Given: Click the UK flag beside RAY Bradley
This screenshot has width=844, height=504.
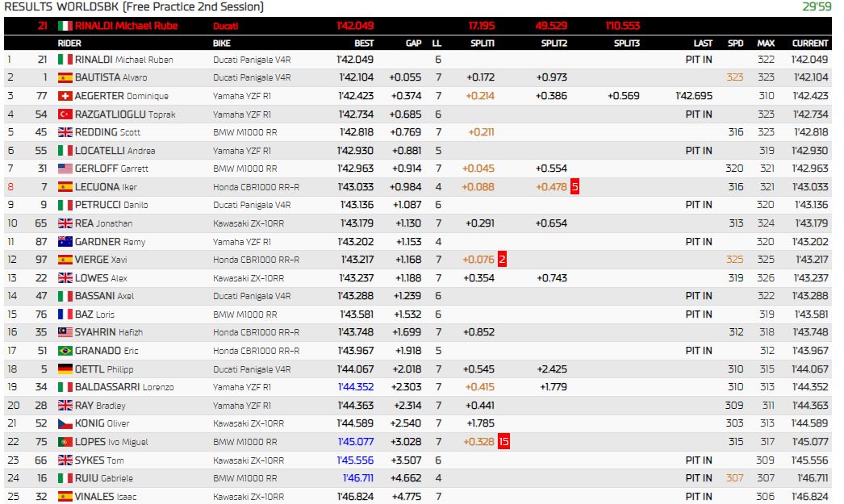Looking at the screenshot, I should pos(65,406).
